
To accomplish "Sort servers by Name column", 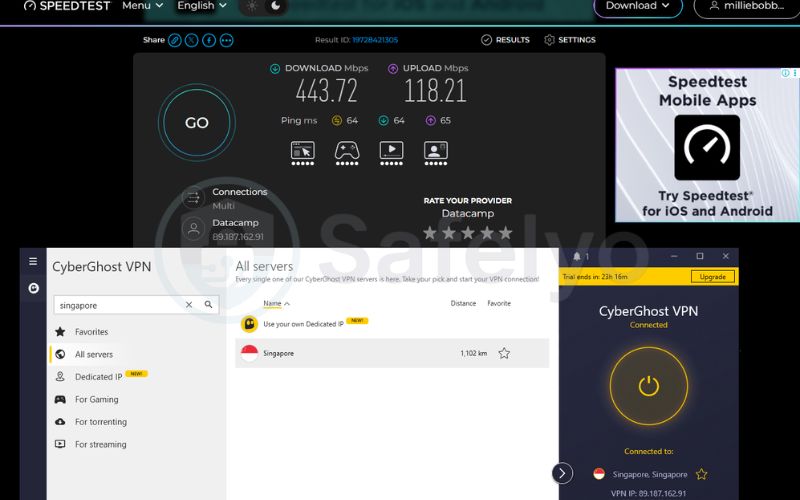I will pyautogui.click(x=276, y=303).
